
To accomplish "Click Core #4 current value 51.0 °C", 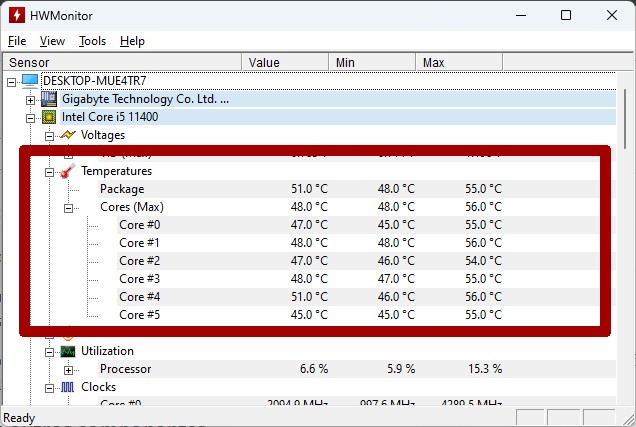I will [309, 297].
